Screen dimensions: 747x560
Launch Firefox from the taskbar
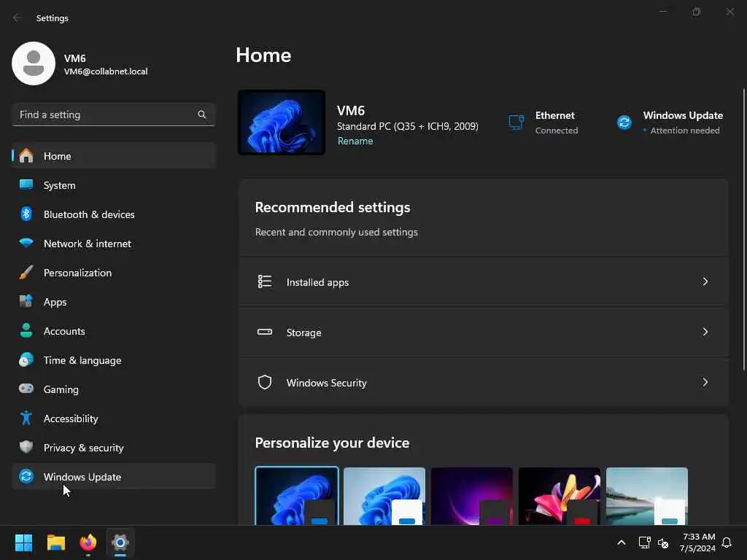pyautogui.click(x=88, y=542)
